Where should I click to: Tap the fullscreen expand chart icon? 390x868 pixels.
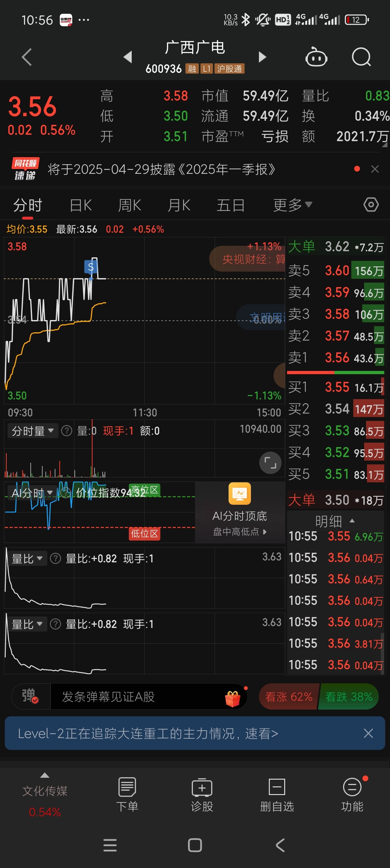pos(270,462)
